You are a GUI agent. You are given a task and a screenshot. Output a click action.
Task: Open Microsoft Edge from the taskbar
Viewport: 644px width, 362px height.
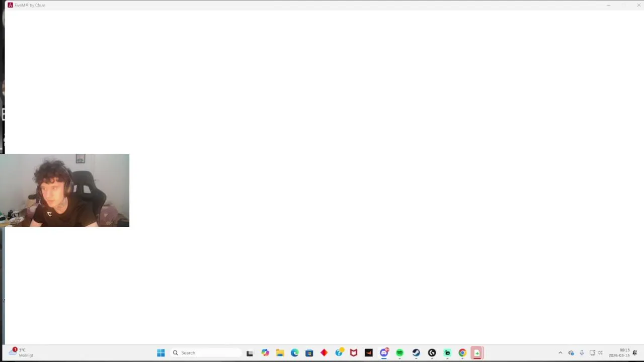point(294,353)
